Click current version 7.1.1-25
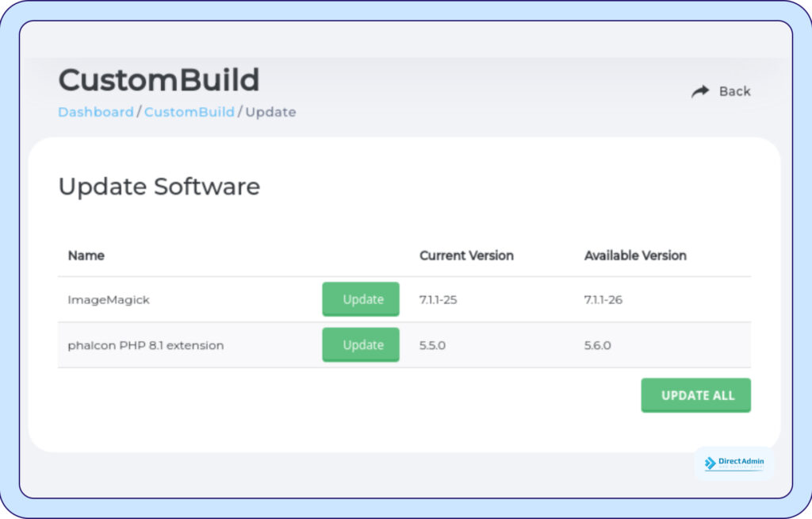 (438, 300)
